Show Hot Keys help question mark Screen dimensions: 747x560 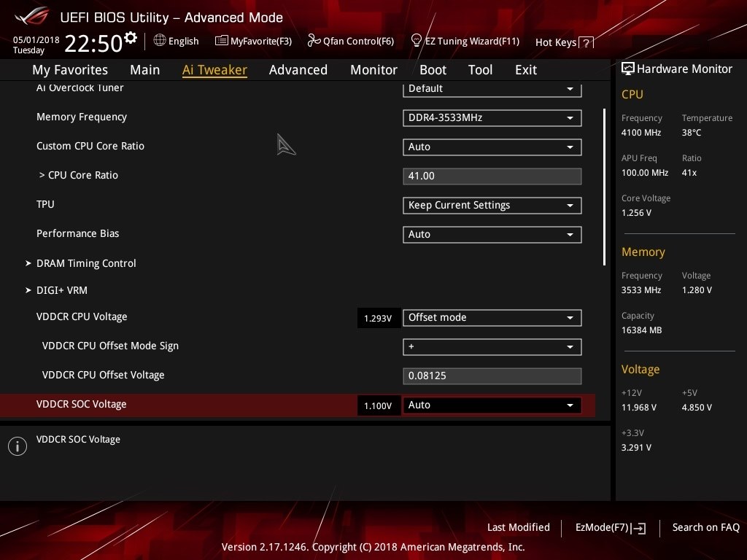click(x=587, y=43)
